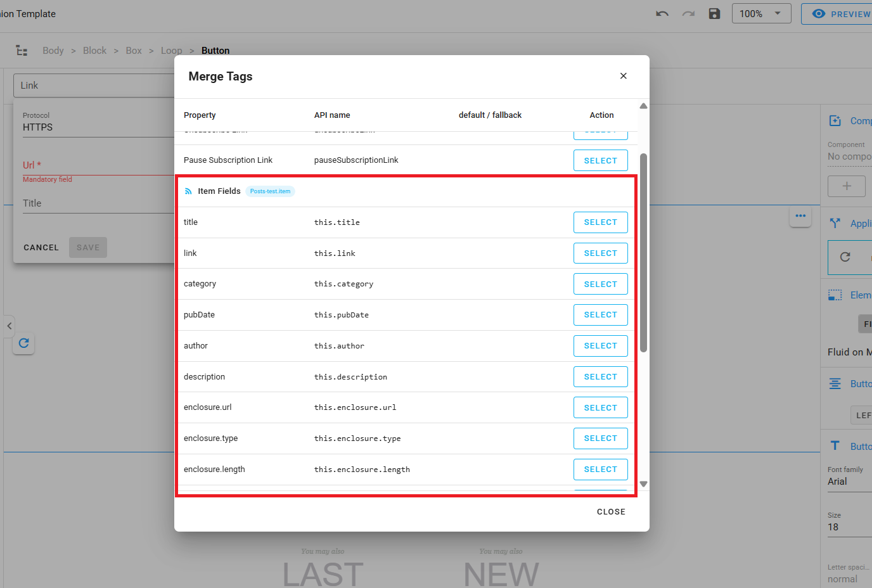Select the enclosure.length merge tag
This screenshot has width=872, height=588.
(x=601, y=470)
